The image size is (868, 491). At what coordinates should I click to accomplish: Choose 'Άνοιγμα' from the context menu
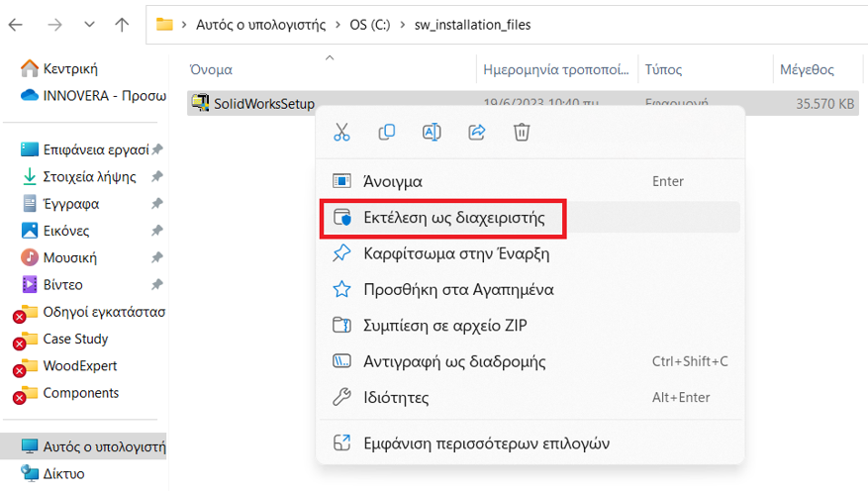[x=392, y=182]
